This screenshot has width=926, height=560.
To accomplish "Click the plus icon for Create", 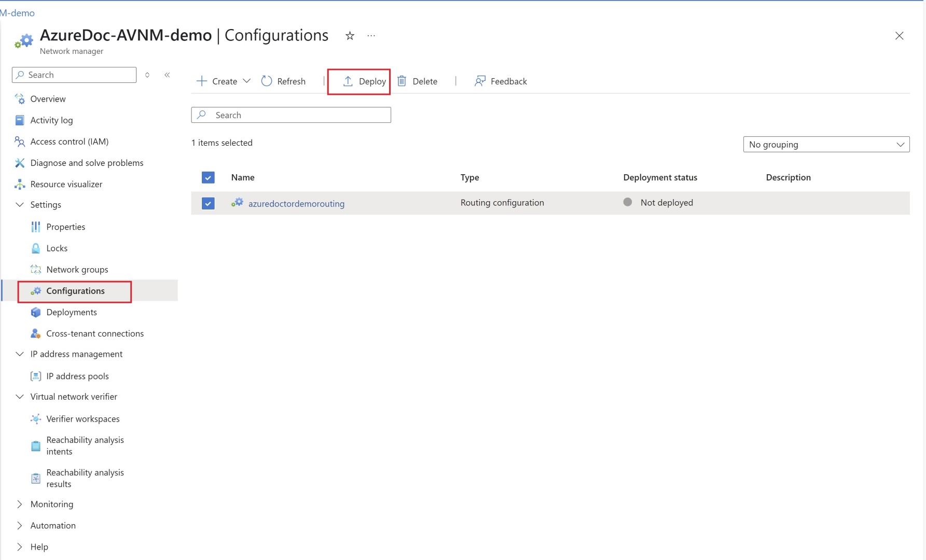I will [202, 81].
